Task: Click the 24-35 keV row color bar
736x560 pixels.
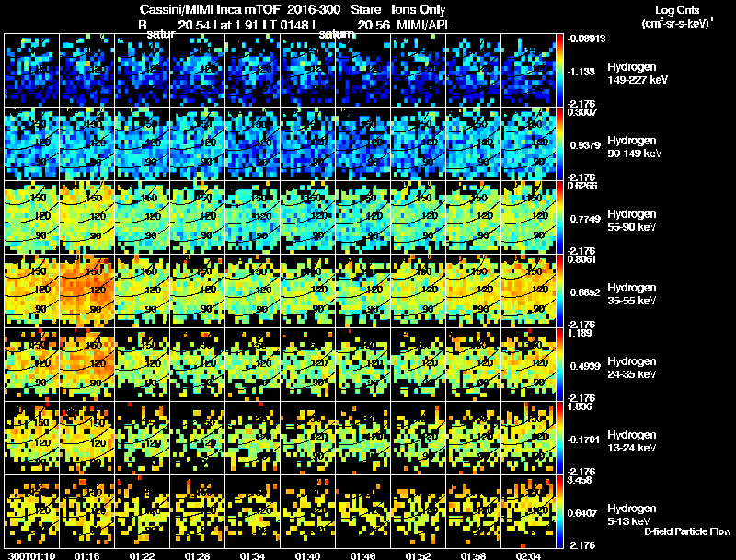Action: tap(559, 365)
